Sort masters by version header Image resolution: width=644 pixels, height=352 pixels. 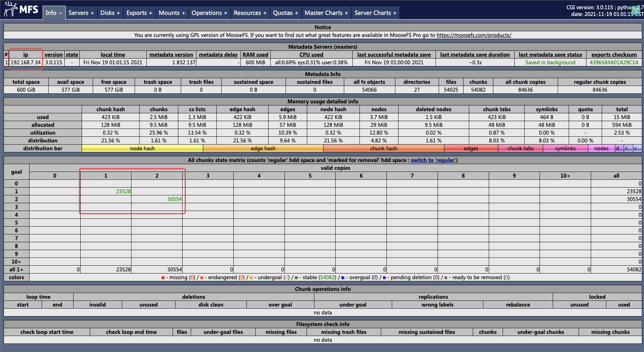[54, 55]
